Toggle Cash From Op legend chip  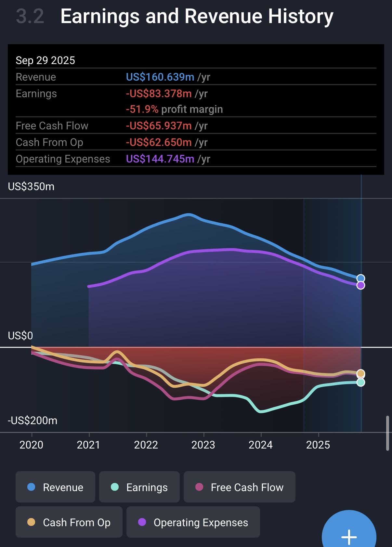[69, 522]
